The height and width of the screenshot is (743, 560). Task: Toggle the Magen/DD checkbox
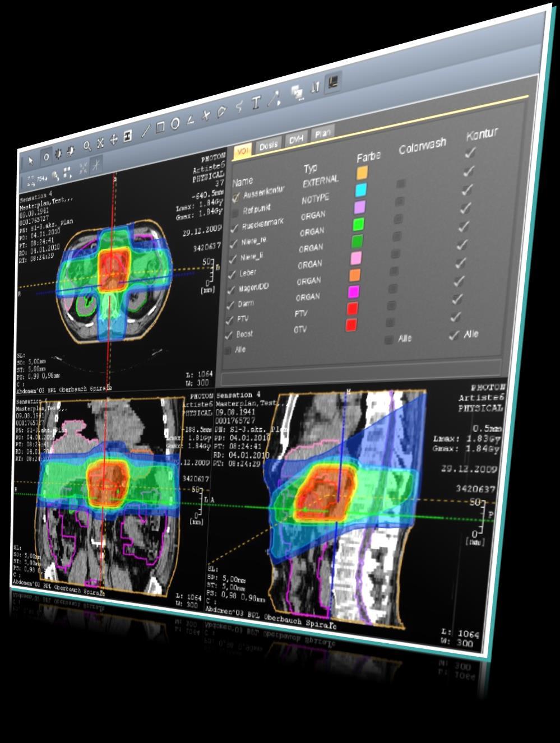(x=230, y=290)
